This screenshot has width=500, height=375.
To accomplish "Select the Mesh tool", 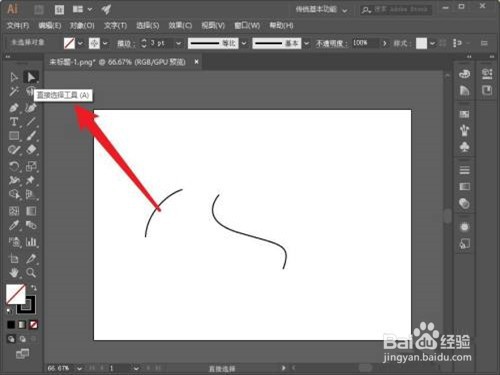I will (14, 211).
